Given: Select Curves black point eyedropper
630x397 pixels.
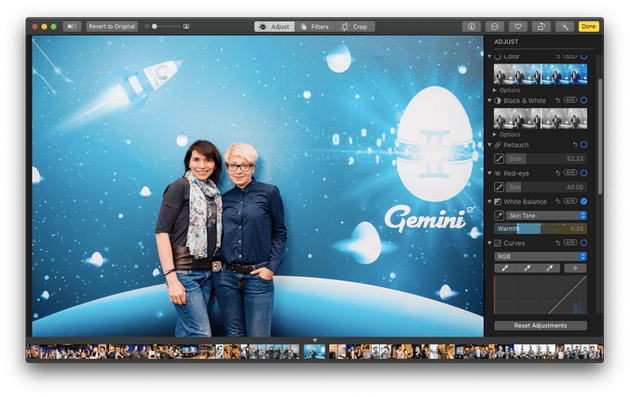Looking at the screenshot, I should 505,268.
